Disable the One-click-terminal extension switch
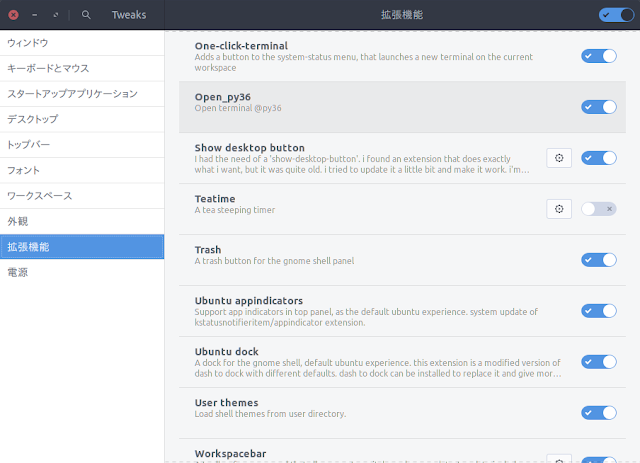 coord(599,56)
